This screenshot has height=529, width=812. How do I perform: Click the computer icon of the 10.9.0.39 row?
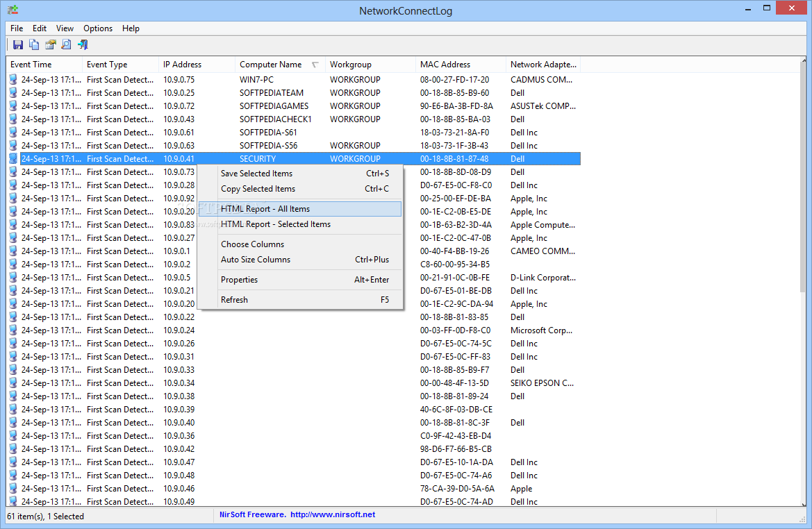pyautogui.click(x=13, y=410)
